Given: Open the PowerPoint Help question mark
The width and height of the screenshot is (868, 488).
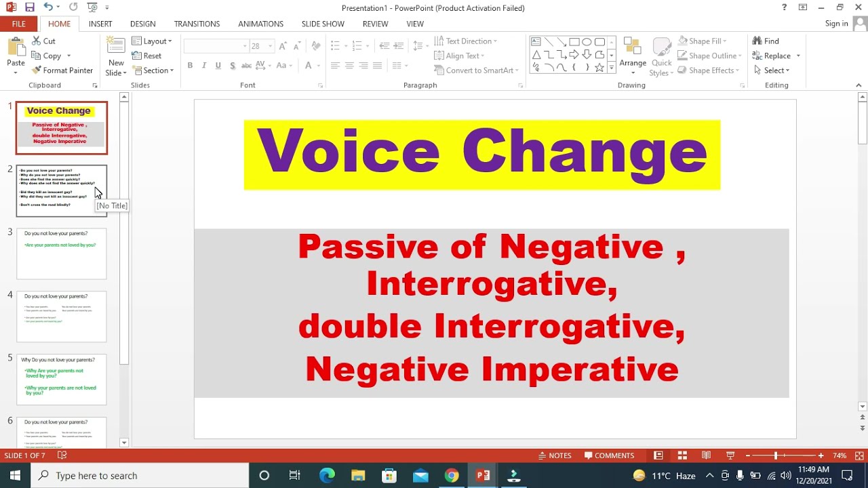Looking at the screenshot, I should point(785,7).
